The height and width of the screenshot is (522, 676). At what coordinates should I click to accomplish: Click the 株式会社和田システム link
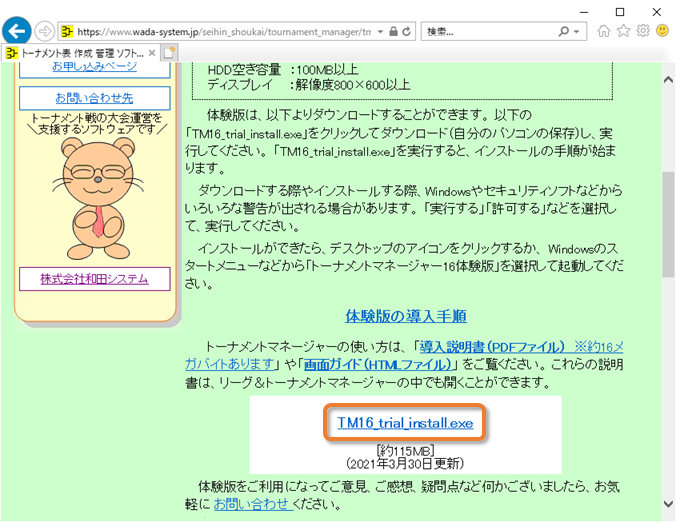click(94, 279)
